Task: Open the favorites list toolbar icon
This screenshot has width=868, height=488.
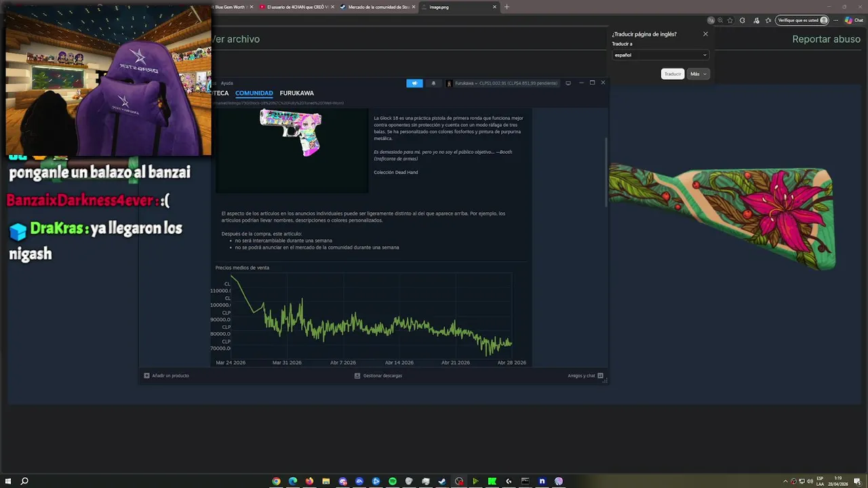Action: pyautogui.click(x=768, y=20)
